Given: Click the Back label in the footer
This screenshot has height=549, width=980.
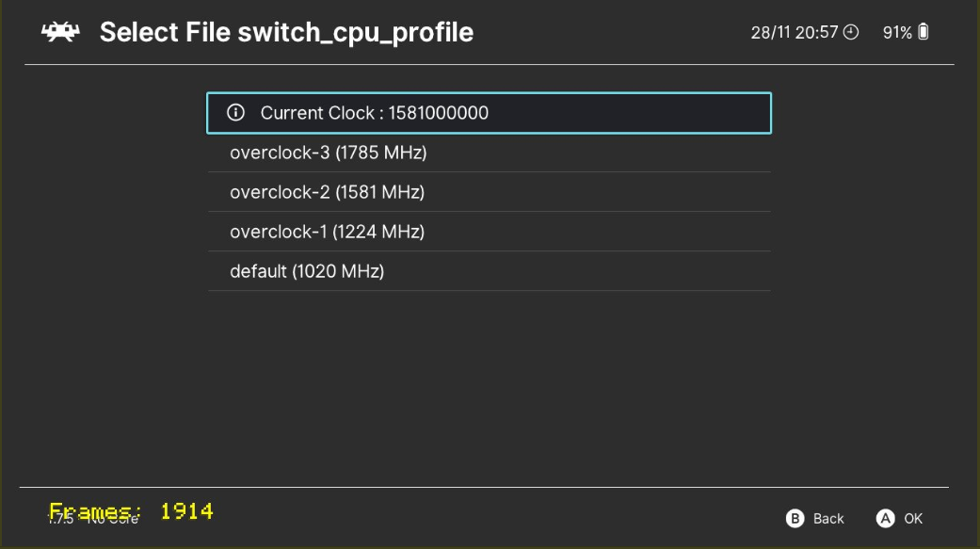Looking at the screenshot, I should [x=828, y=518].
